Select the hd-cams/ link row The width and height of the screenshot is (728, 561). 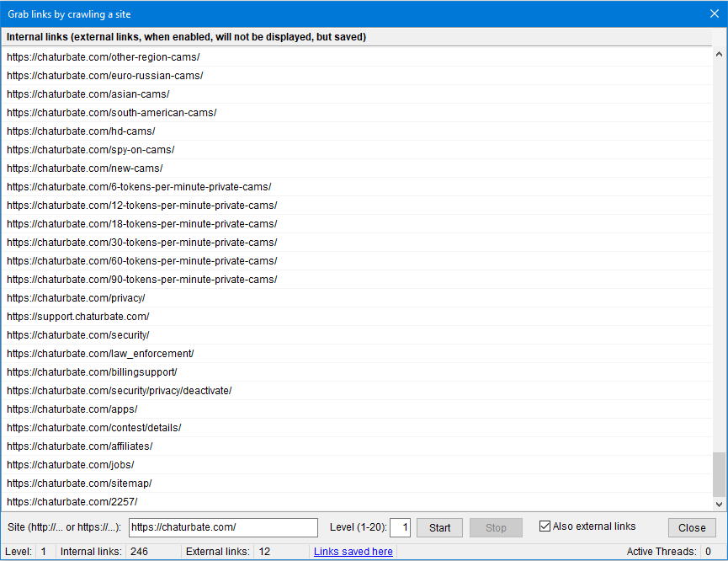tap(357, 131)
